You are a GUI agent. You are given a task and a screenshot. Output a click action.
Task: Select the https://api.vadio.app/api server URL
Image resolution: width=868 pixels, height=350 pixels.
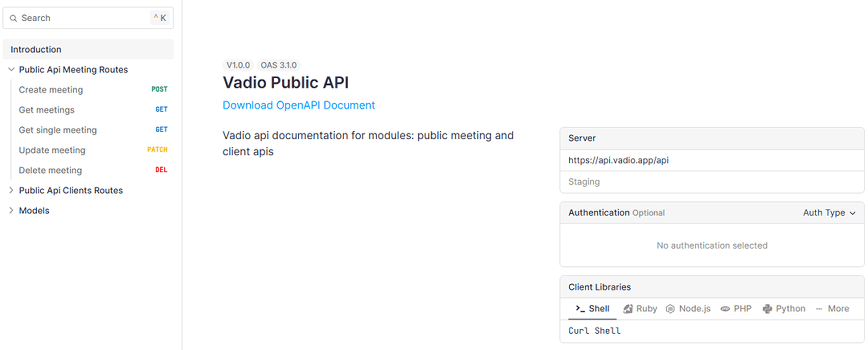[618, 160]
